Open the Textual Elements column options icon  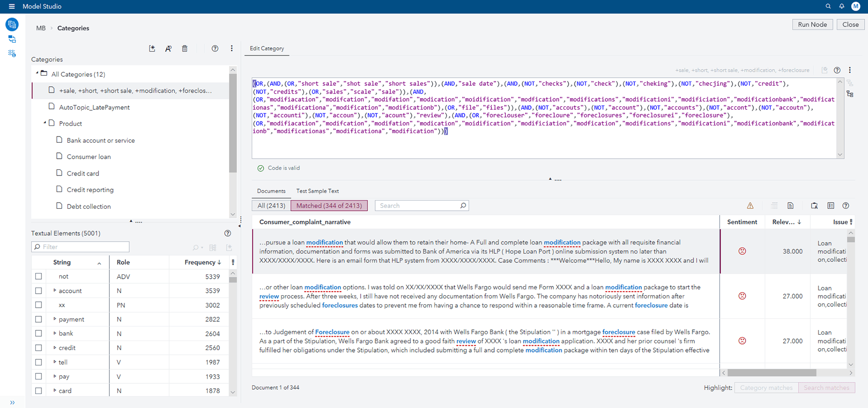[x=233, y=262]
